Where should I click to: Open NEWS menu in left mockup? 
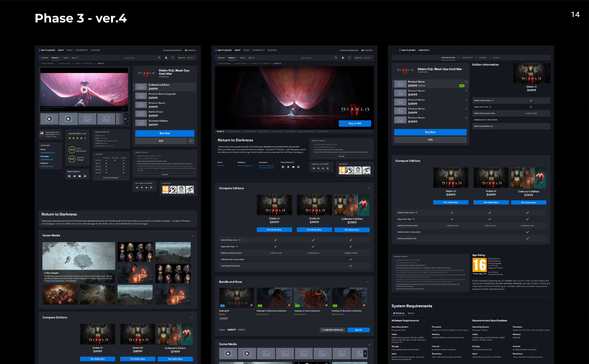[x=69, y=50]
